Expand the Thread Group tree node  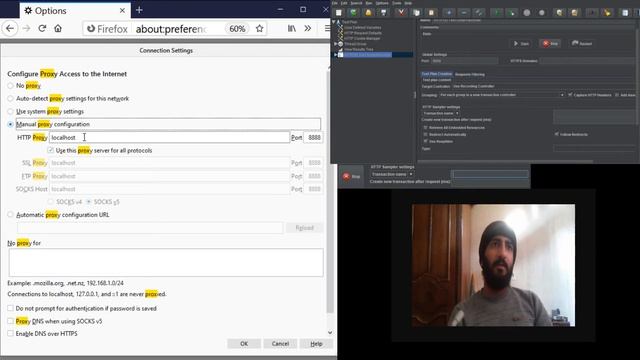336,44
